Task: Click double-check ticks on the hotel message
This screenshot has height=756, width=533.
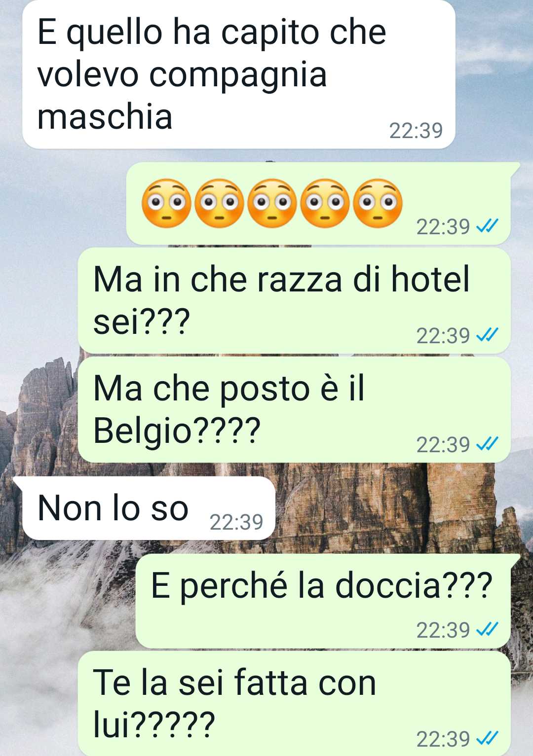Action: pos(487,335)
